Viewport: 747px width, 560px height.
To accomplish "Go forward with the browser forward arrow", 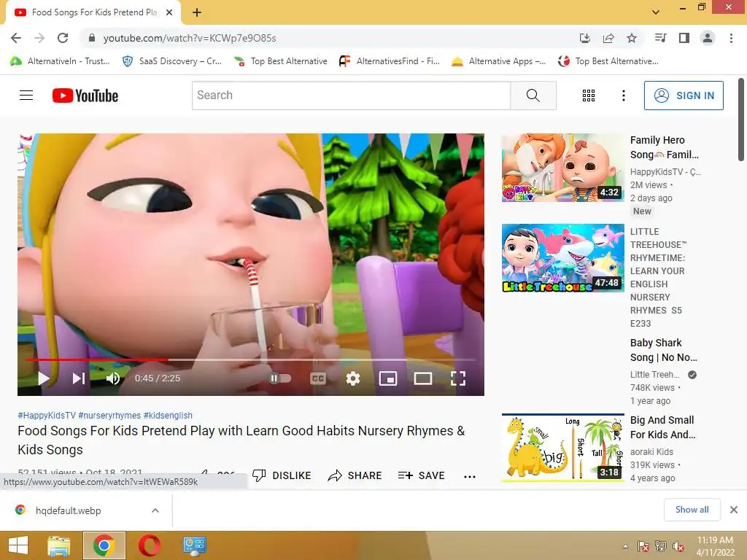I will [x=39, y=38].
